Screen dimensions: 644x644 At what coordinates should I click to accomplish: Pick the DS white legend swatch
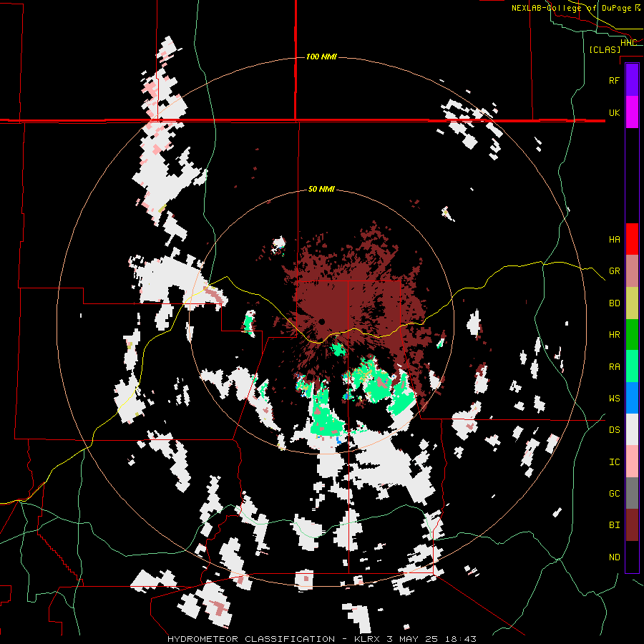[632, 429]
